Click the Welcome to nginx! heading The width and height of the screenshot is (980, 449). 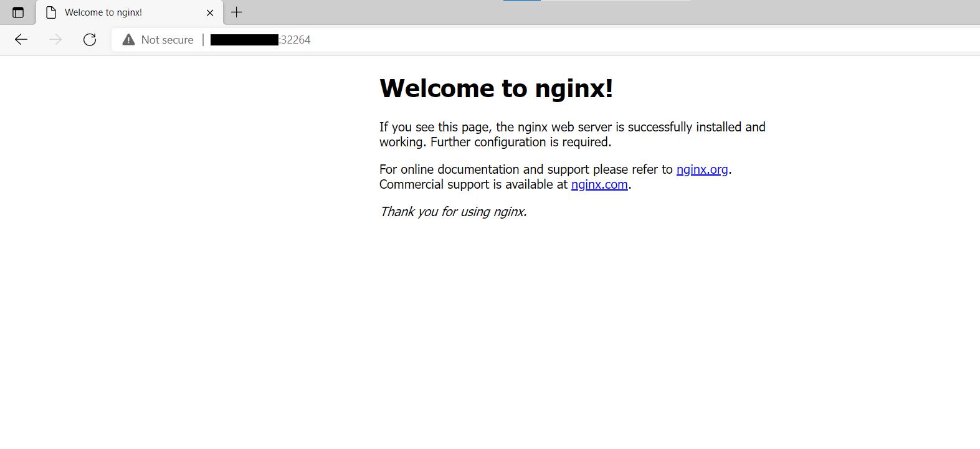(x=497, y=88)
